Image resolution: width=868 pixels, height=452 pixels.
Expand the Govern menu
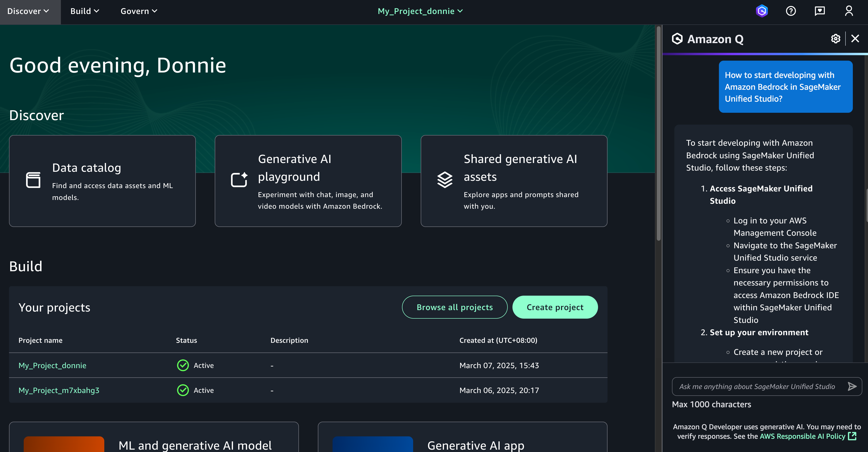pyautogui.click(x=139, y=11)
